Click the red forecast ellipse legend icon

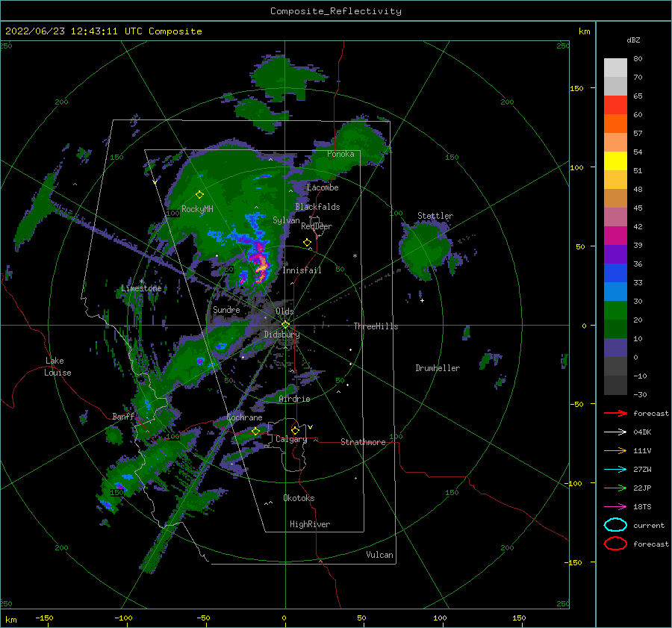click(615, 544)
